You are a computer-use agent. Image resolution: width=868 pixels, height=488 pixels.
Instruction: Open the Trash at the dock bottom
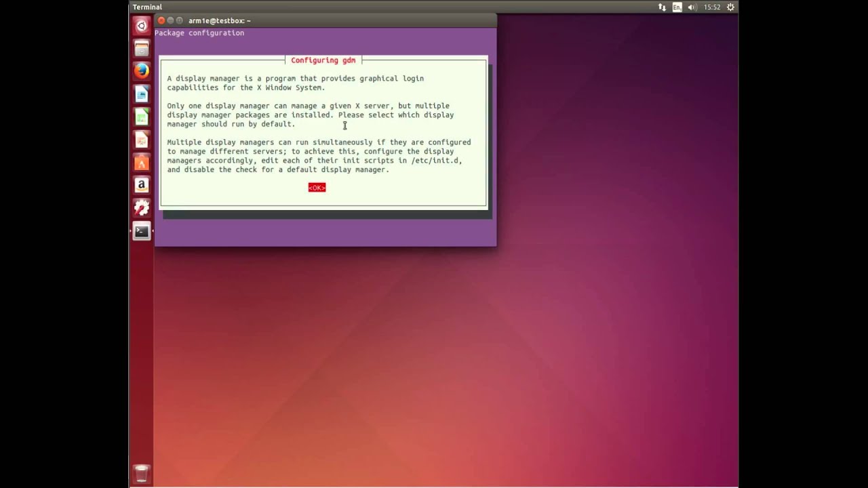pos(141,473)
